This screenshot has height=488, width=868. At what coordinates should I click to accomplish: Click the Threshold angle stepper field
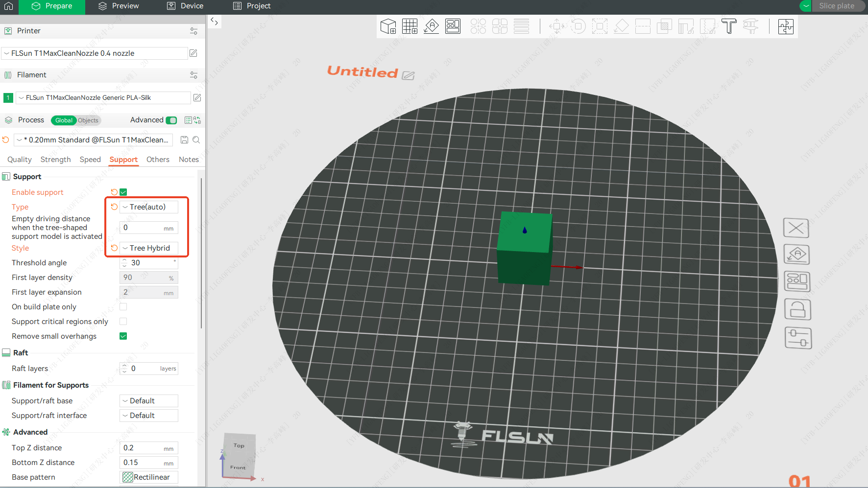click(149, 263)
